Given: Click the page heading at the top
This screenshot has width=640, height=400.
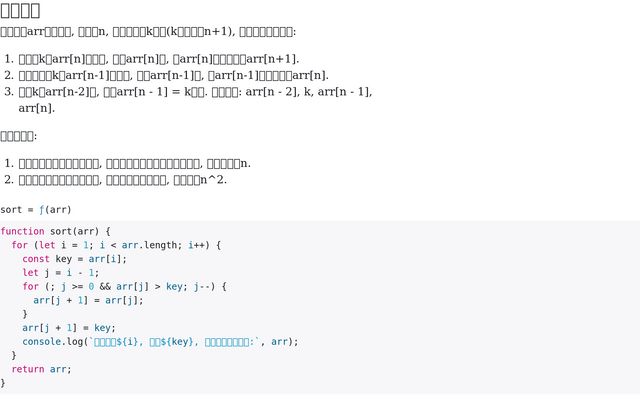Looking at the screenshot, I should [x=20, y=11].
